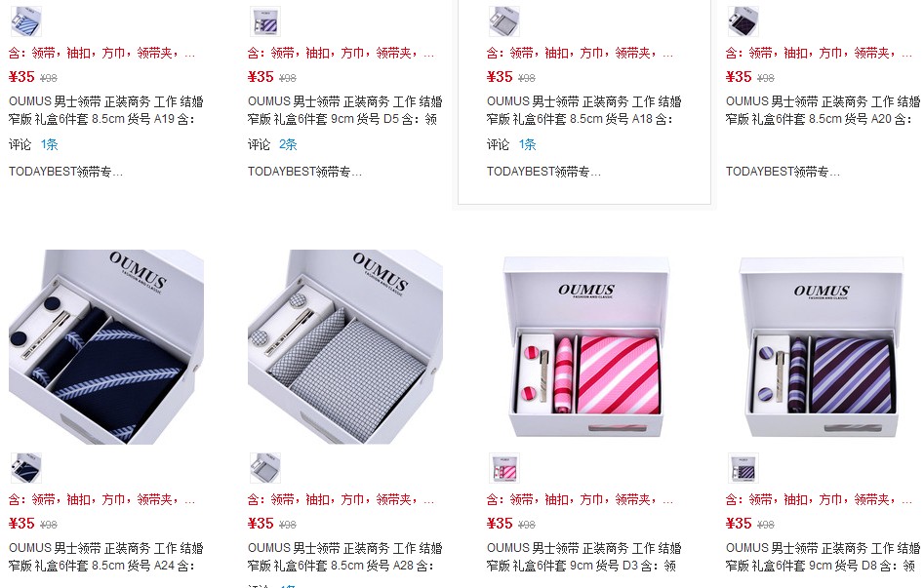924x588 pixels.
Task: Select small swatch thumbnail for A24 tie
Action: pyautogui.click(x=26, y=468)
